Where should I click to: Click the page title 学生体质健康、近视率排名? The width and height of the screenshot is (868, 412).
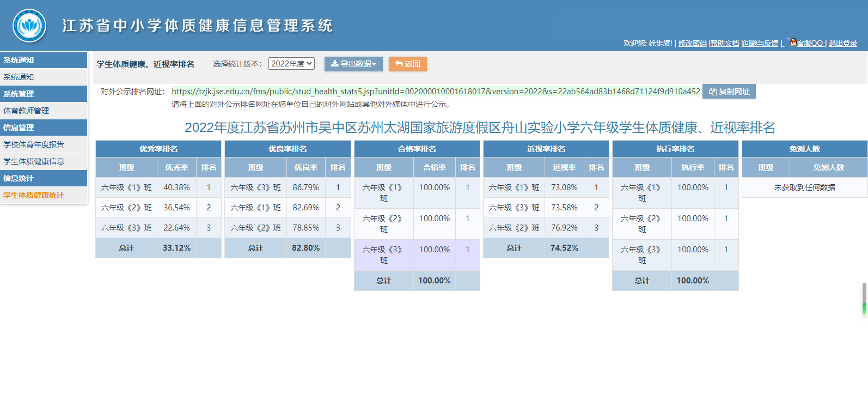[x=145, y=64]
